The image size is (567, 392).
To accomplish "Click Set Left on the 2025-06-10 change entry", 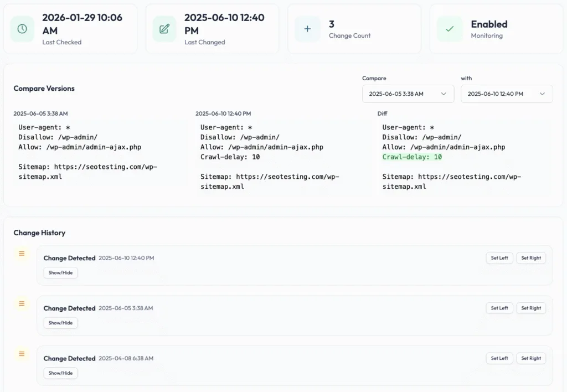I will 499,257.
